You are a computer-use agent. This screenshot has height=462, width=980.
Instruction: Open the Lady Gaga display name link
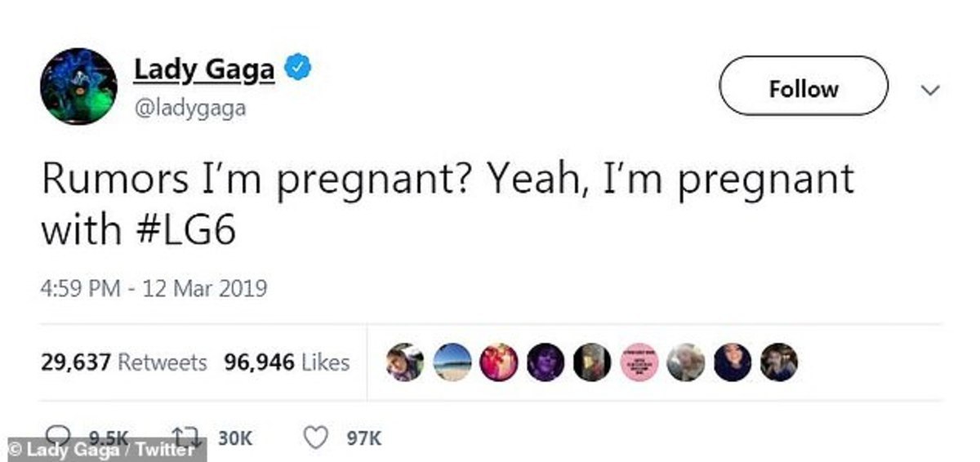(204, 70)
